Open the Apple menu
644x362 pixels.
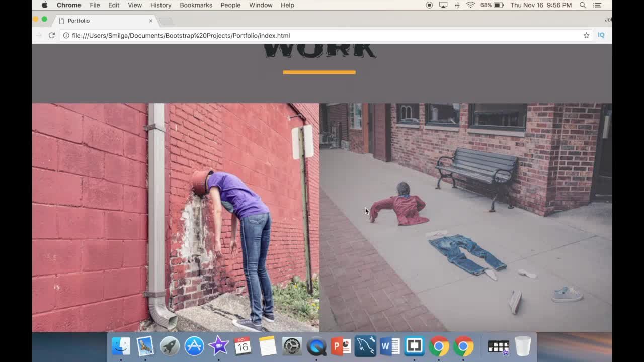44,5
